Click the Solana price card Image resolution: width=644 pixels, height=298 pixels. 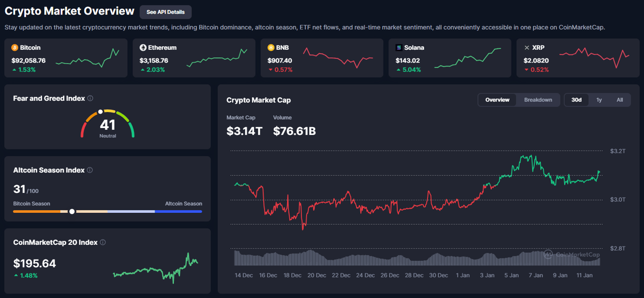click(450, 58)
